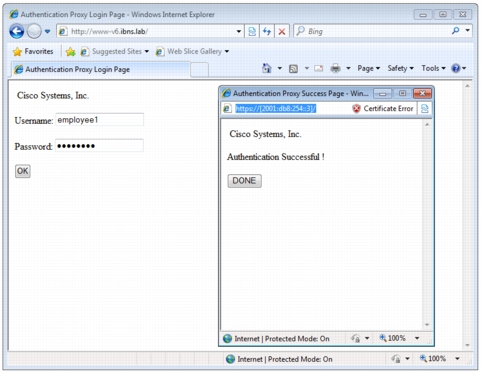This screenshot has width=482, height=374.
Task: Click the search magnifier icon
Action: pos(455,31)
